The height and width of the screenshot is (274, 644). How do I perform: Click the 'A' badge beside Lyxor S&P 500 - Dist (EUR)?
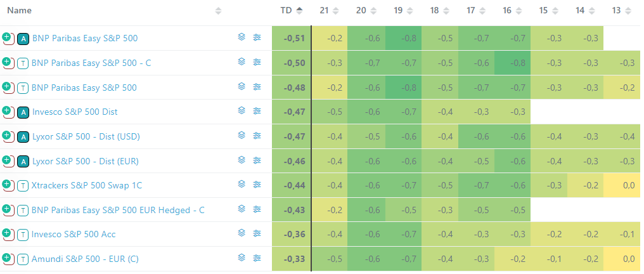[23, 162]
